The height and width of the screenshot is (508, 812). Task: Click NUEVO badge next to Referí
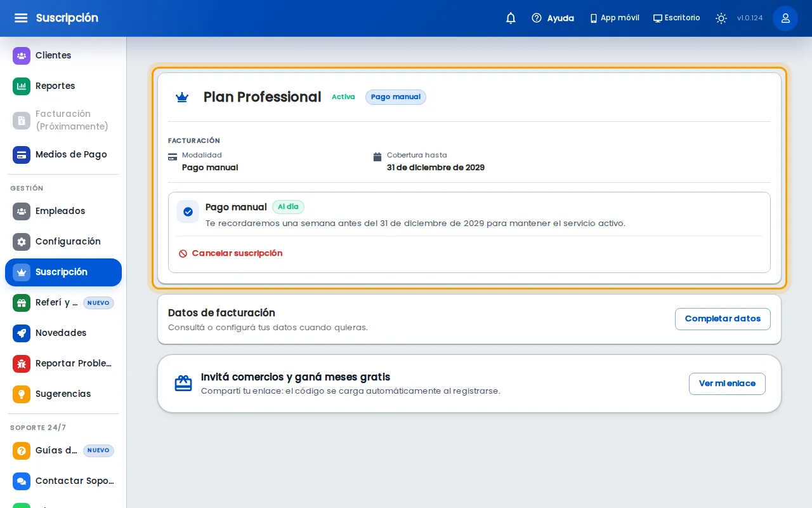pos(98,303)
